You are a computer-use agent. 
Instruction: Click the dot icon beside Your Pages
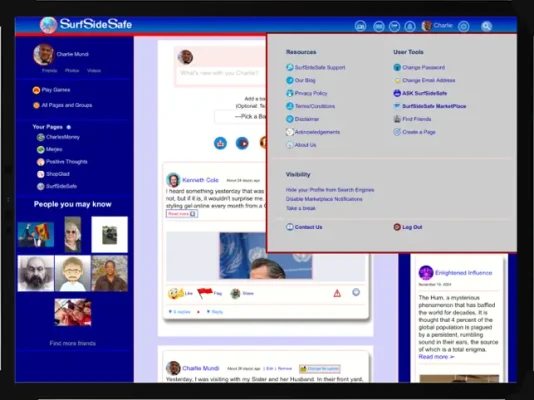pyautogui.click(x=68, y=127)
